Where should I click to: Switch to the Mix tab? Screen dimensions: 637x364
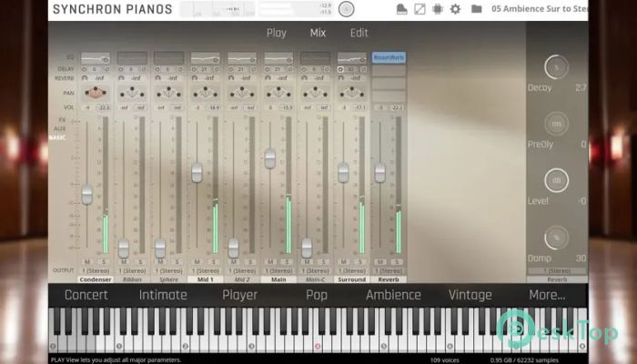click(318, 33)
